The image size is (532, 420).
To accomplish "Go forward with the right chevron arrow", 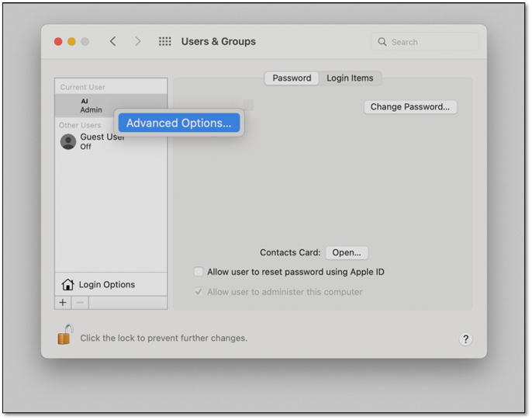I will pos(138,42).
